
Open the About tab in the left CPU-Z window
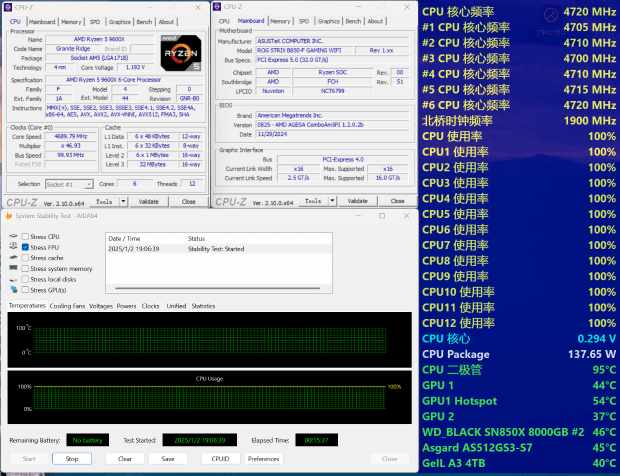coord(166,22)
